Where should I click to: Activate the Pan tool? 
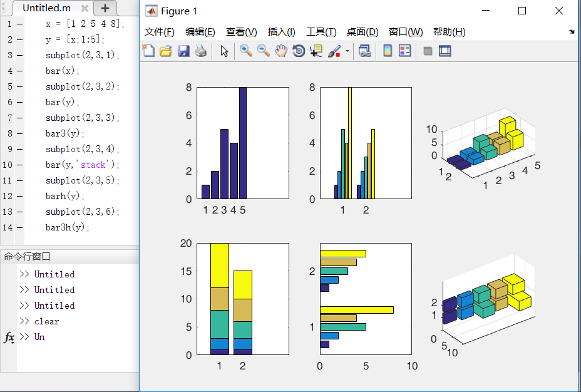pos(280,51)
